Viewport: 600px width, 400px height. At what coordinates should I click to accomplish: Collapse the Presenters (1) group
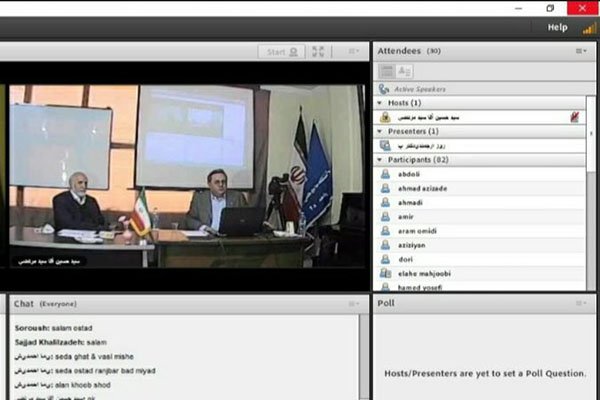point(380,131)
